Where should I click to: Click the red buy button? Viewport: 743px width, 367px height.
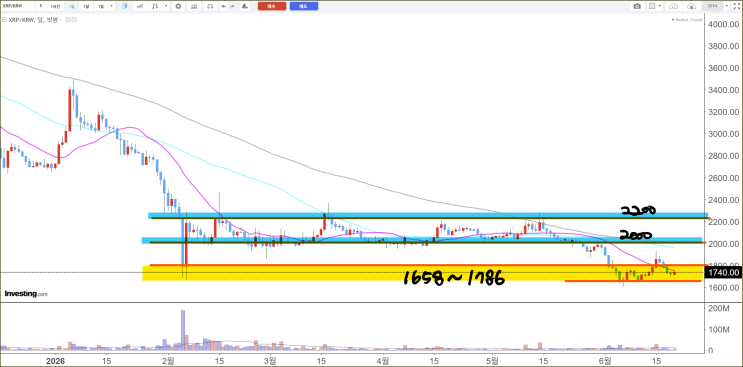272,6
